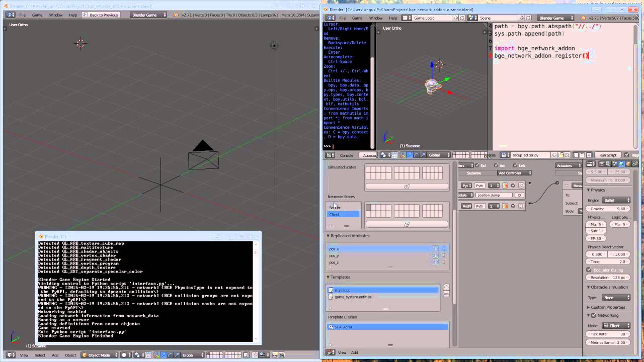Remove the position.dump Python controller with X icon

coord(521,186)
